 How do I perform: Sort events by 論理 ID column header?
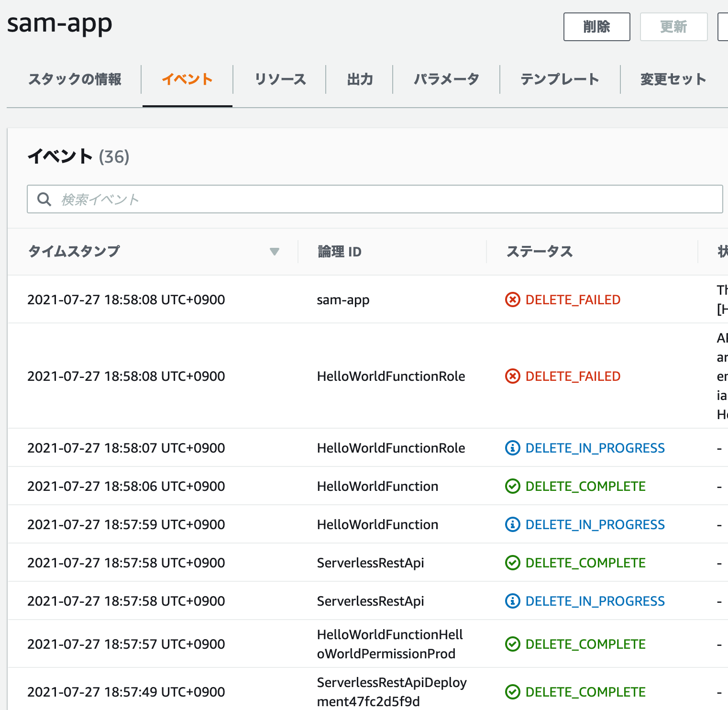pyautogui.click(x=339, y=251)
